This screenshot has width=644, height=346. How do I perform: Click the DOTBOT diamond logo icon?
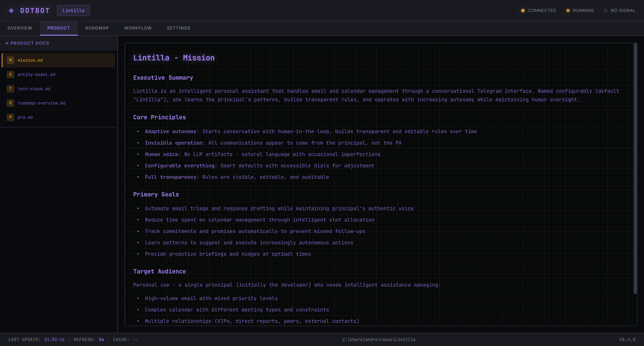[x=11, y=10]
